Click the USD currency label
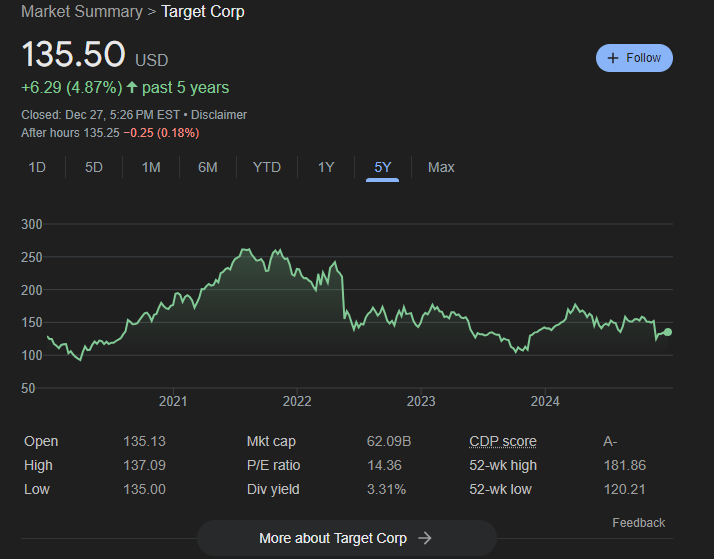714x559 pixels. tap(152, 60)
